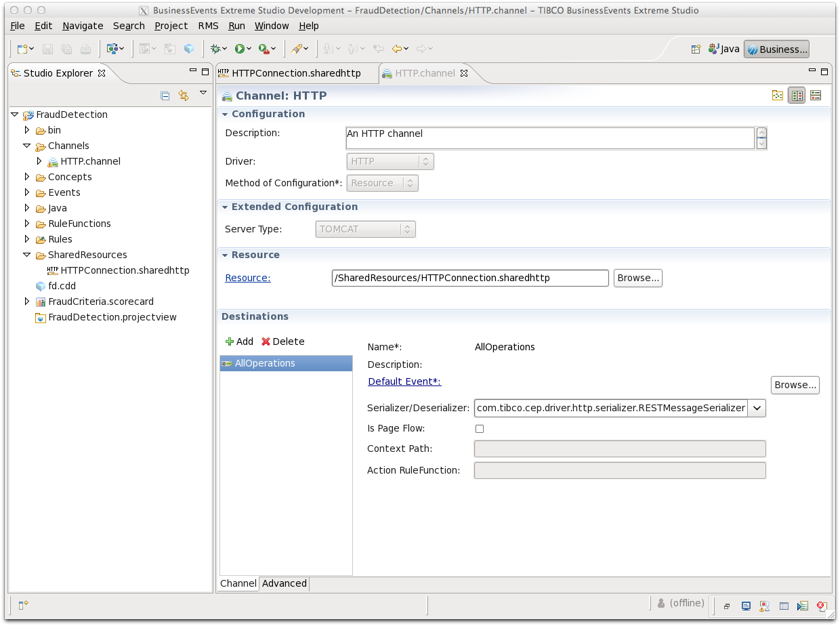The image size is (840, 626).
Task: Expand the HTTP.channel tree node
Action: pyautogui.click(x=39, y=161)
